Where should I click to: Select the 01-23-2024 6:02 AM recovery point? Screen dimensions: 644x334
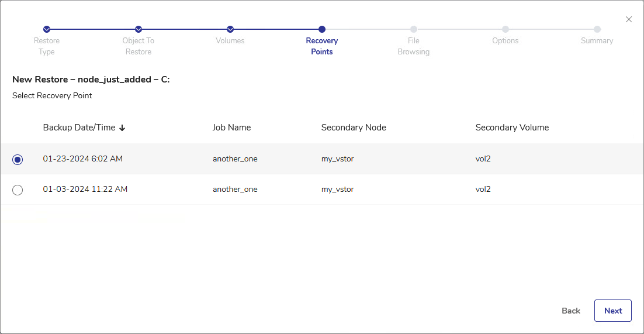tap(18, 160)
